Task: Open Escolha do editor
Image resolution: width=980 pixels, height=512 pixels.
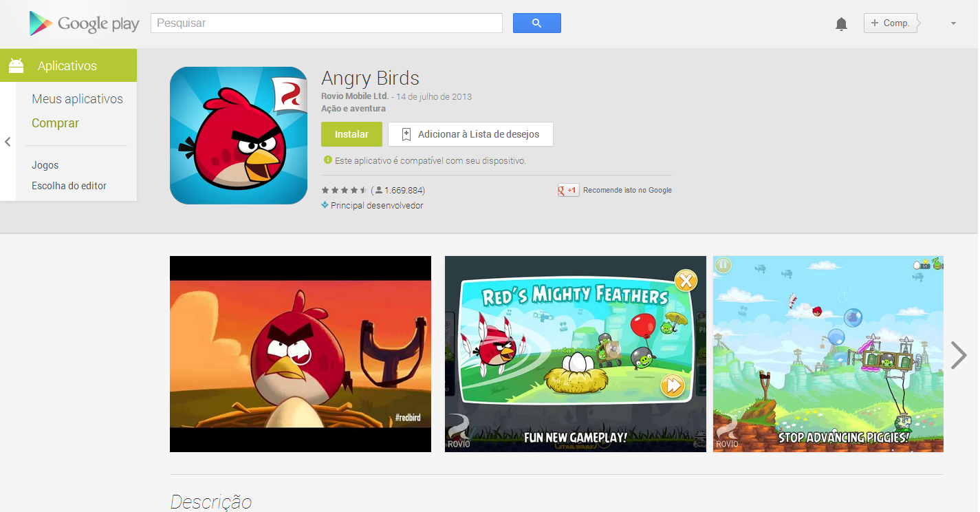Action: [69, 186]
